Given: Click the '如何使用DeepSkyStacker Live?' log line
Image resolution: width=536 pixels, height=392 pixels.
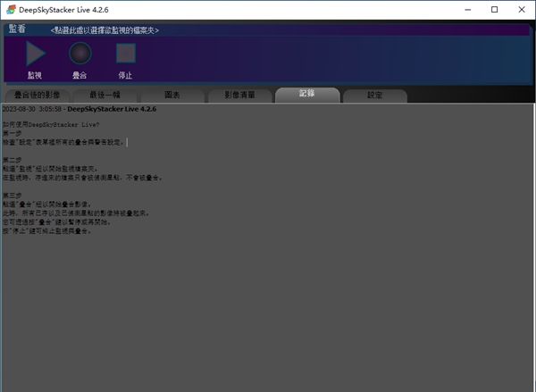Looking at the screenshot, I should click(51, 125).
